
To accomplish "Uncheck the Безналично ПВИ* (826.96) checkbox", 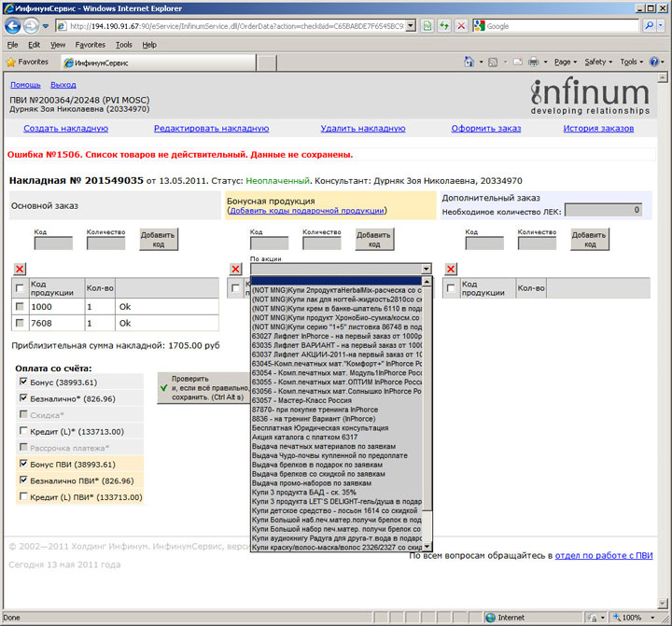I will point(23,480).
